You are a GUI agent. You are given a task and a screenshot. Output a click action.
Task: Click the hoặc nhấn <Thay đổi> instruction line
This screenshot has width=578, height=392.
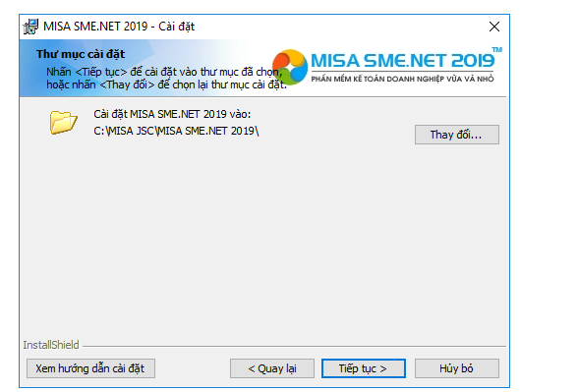pos(166,84)
